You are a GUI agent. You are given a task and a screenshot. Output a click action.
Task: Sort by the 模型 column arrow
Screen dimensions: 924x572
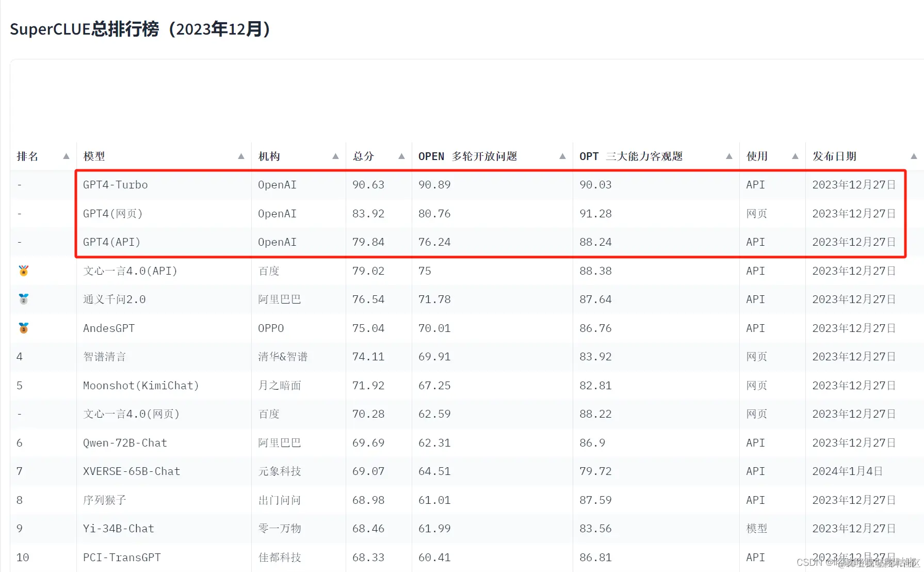click(241, 156)
